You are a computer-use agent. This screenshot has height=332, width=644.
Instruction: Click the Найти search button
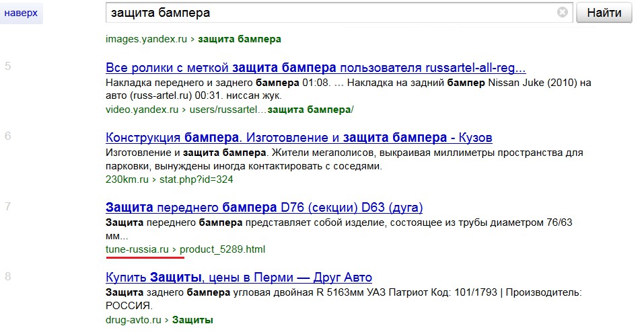tap(604, 13)
